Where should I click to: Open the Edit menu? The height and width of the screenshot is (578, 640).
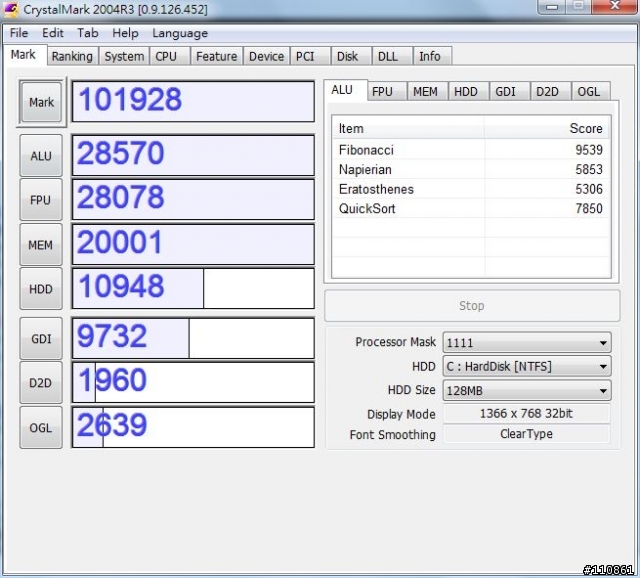(x=53, y=33)
